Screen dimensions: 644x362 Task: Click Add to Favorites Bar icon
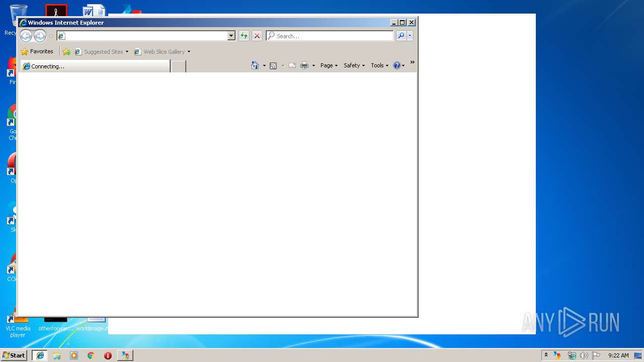click(x=66, y=52)
